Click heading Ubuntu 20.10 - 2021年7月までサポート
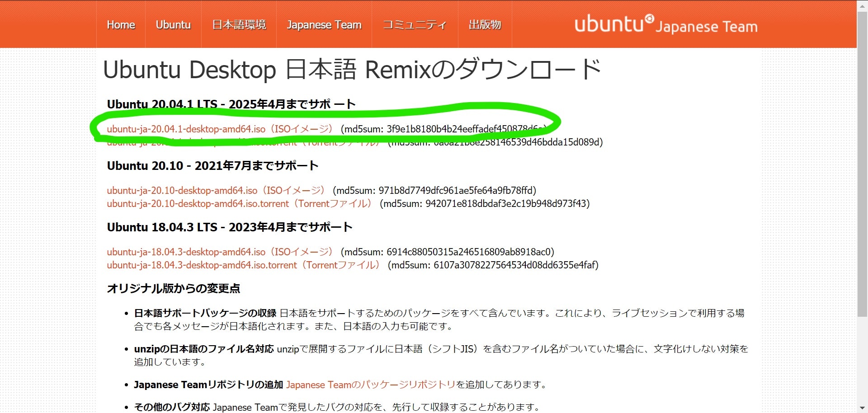Image resolution: width=868 pixels, height=413 pixels. pyautogui.click(x=212, y=165)
